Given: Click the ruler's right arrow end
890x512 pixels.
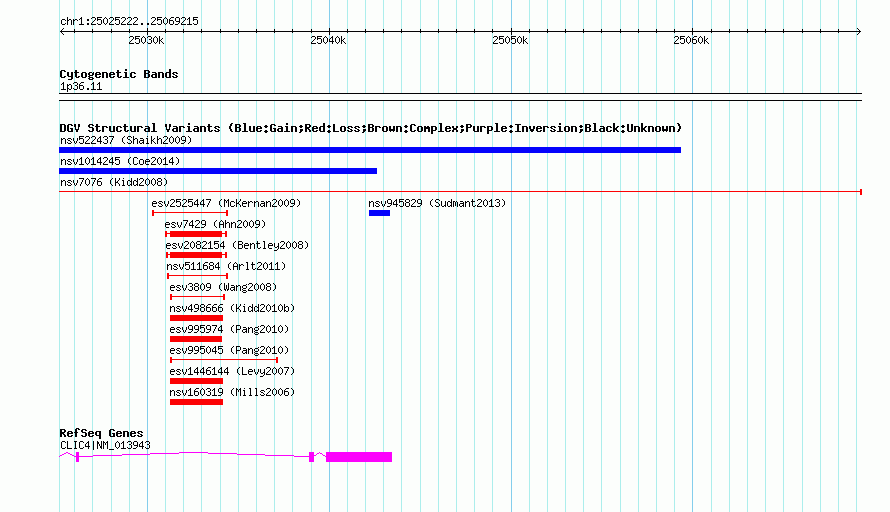Looking at the screenshot, I should (859, 32).
